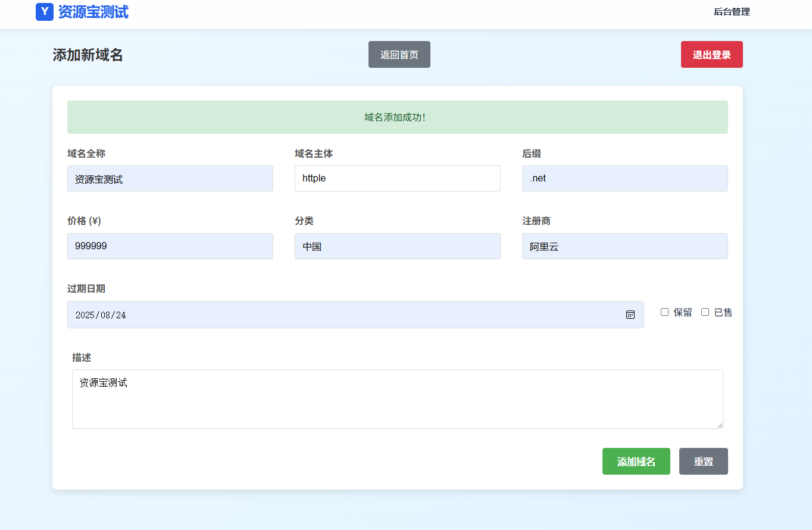
Task: Enable the 保留 checkbox
Action: coord(665,312)
